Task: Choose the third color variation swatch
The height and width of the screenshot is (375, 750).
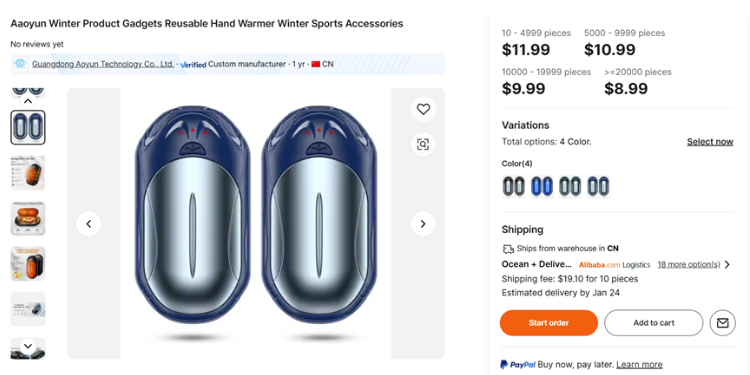Action: click(x=570, y=186)
